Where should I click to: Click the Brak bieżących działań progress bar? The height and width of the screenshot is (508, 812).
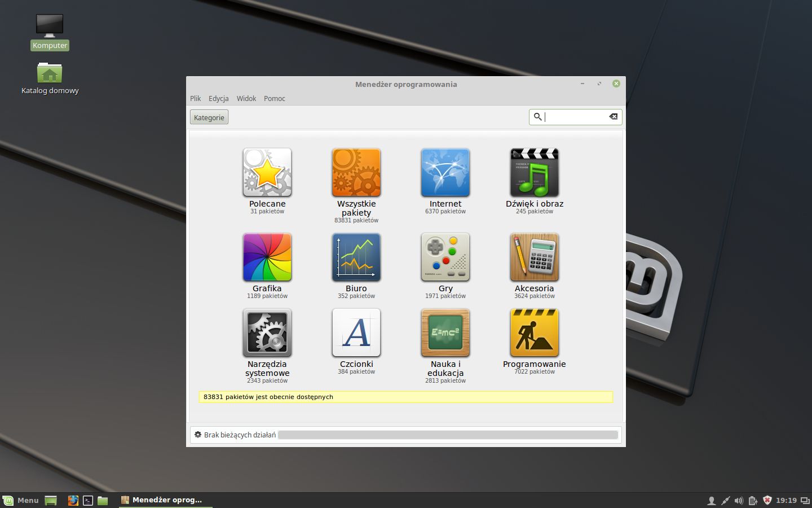(x=448, y=435)
